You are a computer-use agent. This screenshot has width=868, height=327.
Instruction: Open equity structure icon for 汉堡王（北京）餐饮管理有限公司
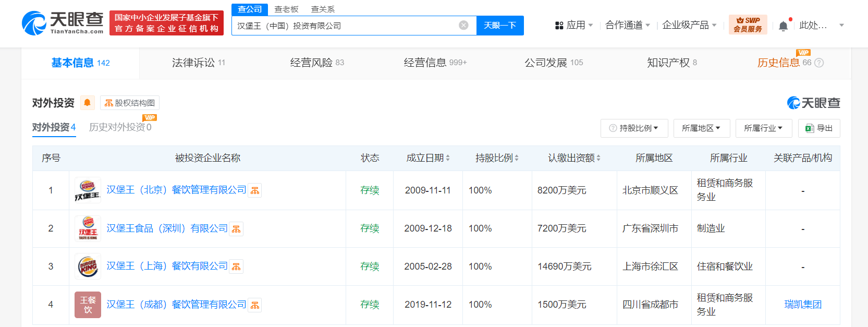255,191
